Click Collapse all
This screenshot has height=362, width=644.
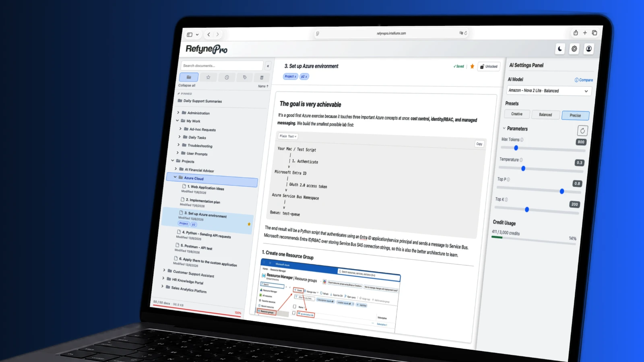[187, 85]
